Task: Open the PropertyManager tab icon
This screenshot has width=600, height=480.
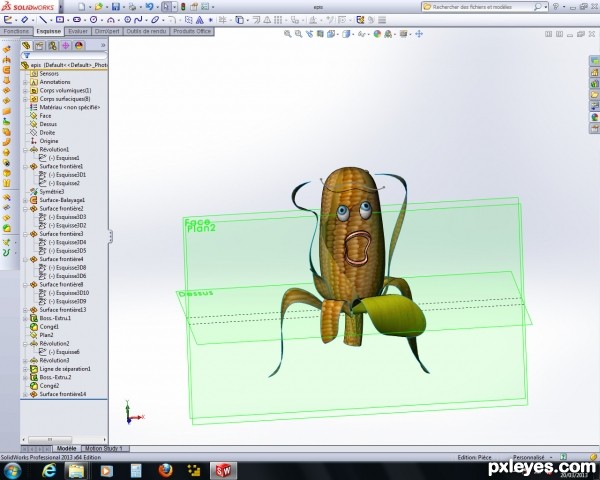Action: (39, 46)
